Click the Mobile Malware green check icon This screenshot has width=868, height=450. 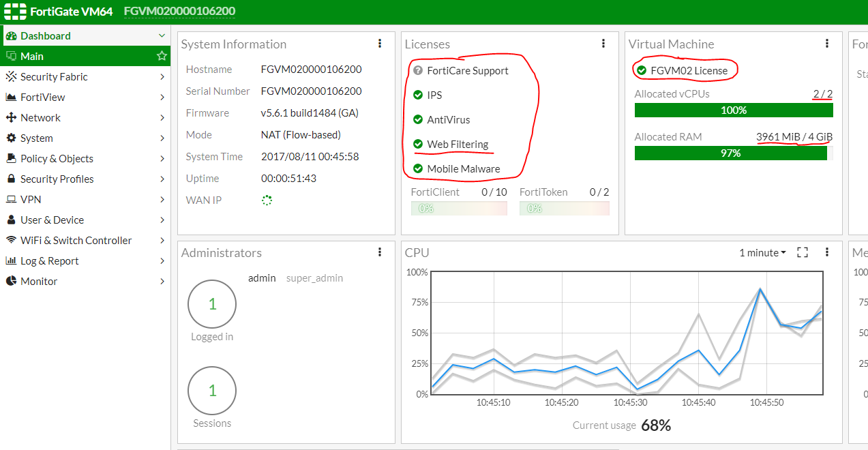[x=418, y=168]
